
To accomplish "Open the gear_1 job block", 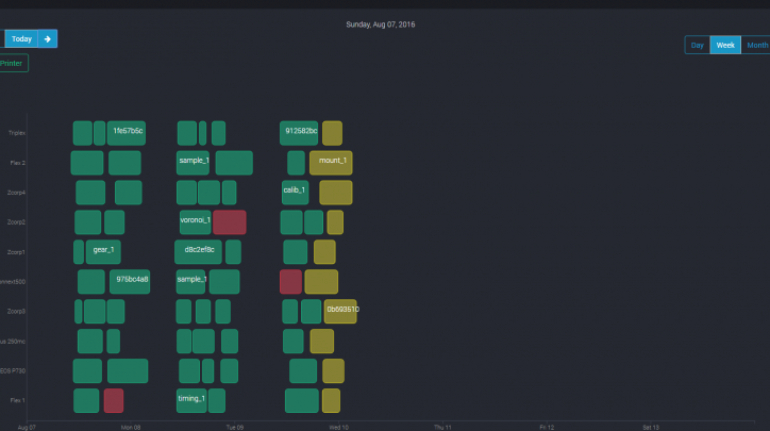I will coord(103,252).
